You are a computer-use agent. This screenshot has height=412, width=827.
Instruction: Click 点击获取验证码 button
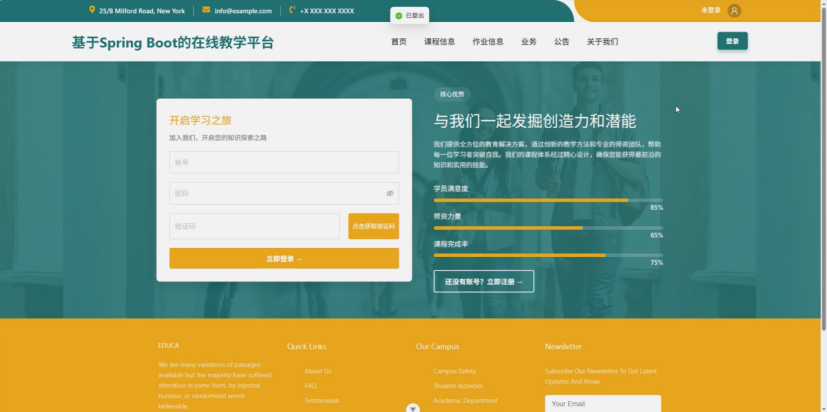pyautogui.click(x=373, y=226)
